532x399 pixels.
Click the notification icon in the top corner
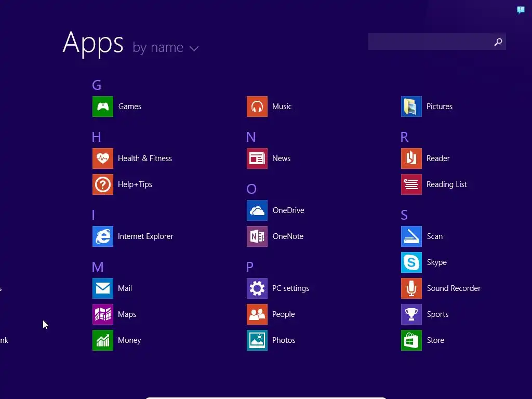[x=521, y=10]
